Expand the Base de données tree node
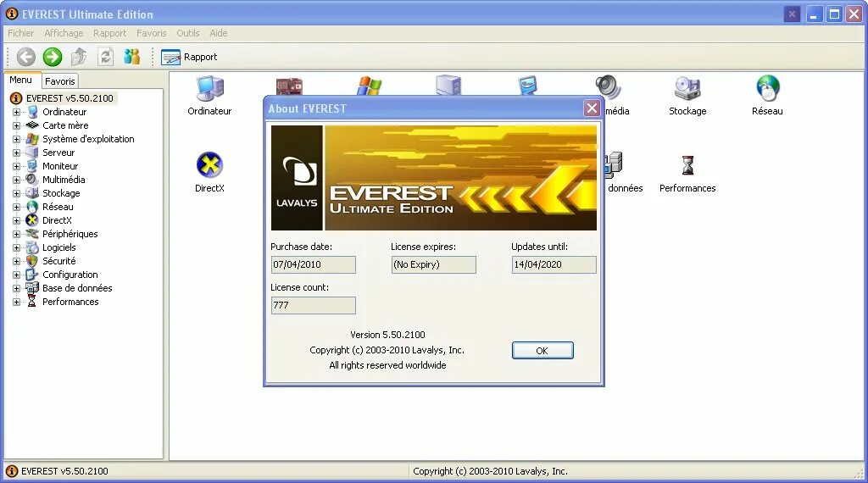Image resolution: width=868 pixels, height=483 pixels. (x=17, y=288)
